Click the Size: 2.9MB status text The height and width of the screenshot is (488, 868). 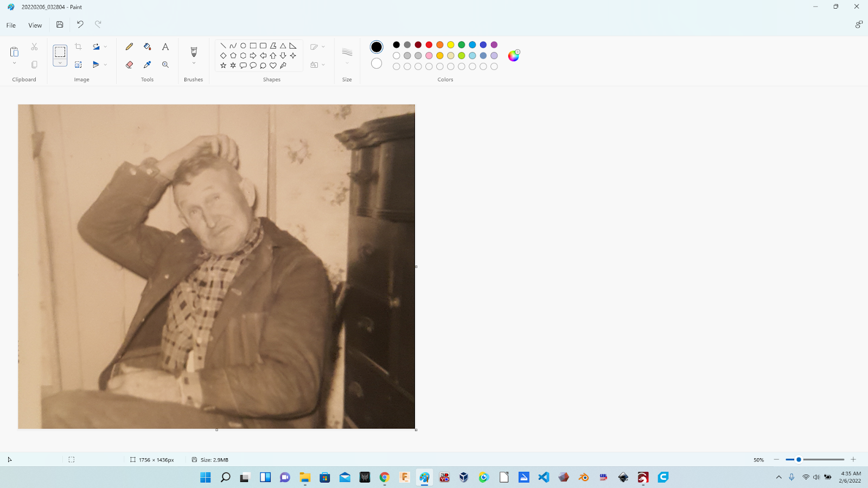214,460
